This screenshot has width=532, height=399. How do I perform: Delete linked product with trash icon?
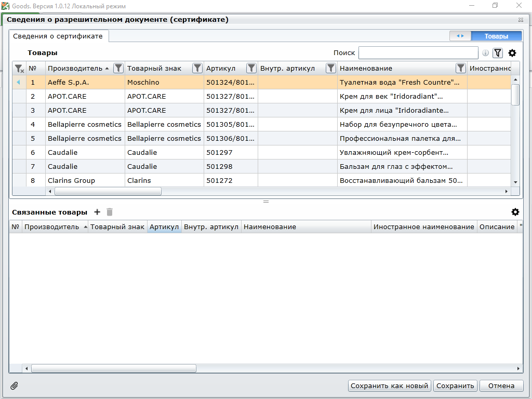coord(110,212)
